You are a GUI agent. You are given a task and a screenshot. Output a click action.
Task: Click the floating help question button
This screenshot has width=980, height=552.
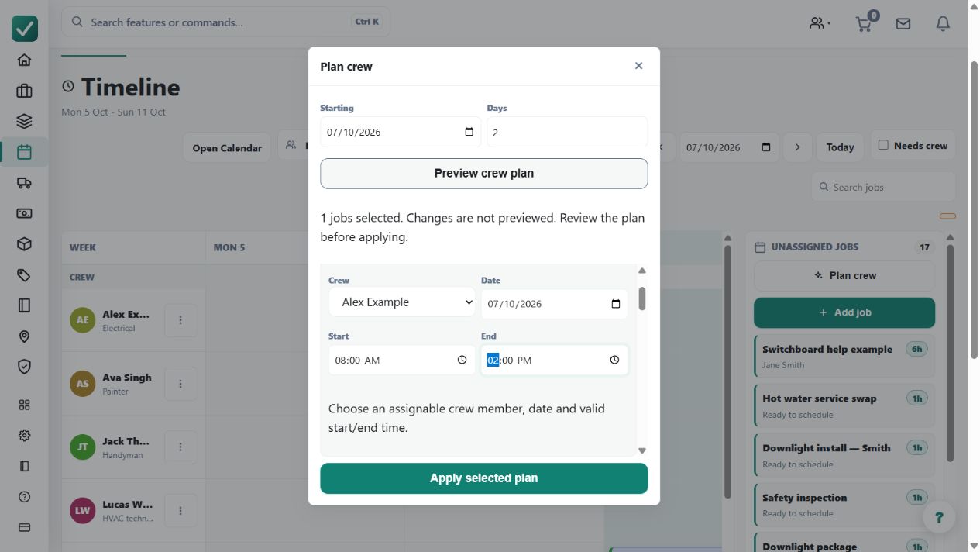point(939,517)
